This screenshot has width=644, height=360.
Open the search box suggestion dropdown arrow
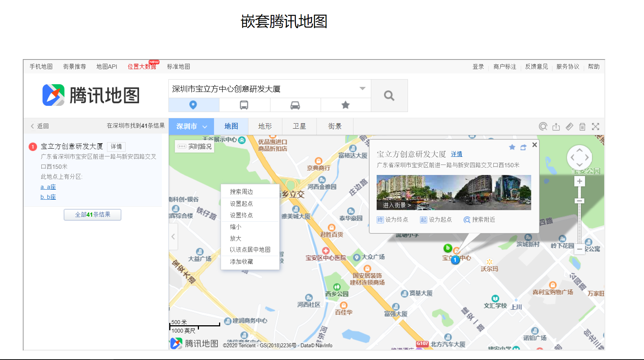[362, 89]
